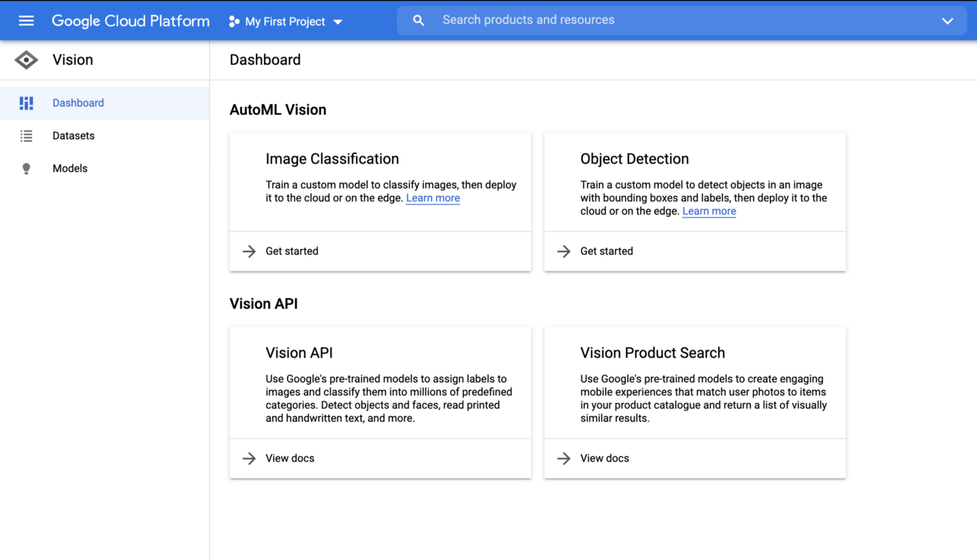Image resolution: width=977 pixels, height=560 pixels.
Task: Click the Dashboard sidebar icon
Action: click(x=27, y=103)
